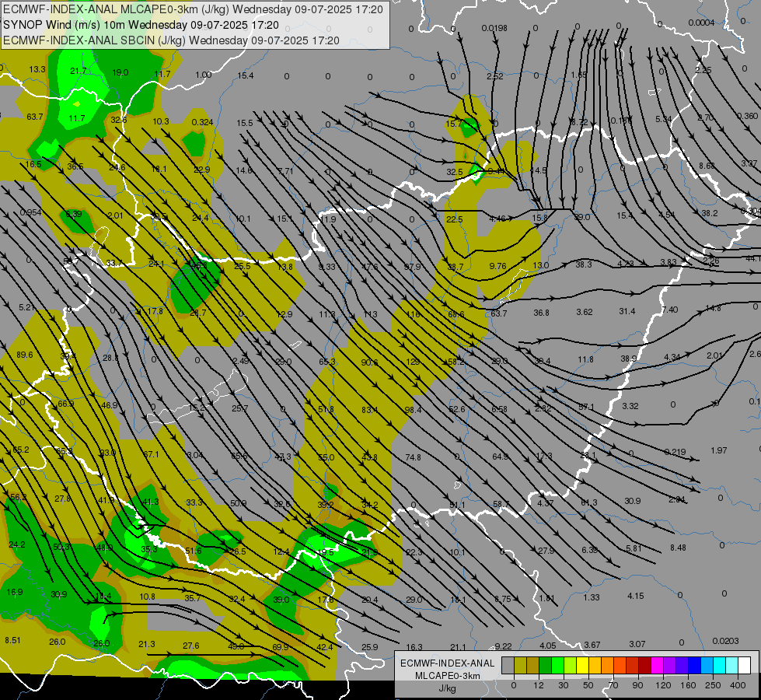Click the grid value '93.0'

[108, 453]
